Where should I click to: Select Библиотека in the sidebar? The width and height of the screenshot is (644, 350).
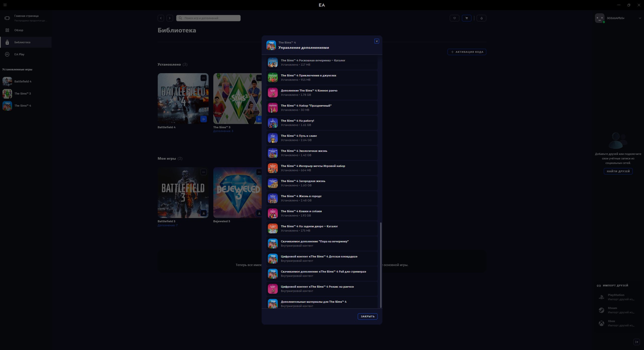pos(26,42)
